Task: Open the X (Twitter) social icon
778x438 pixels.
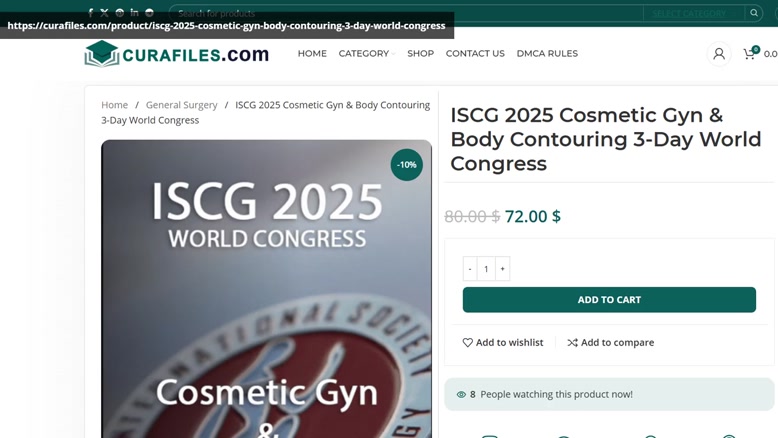Action: 105,13
